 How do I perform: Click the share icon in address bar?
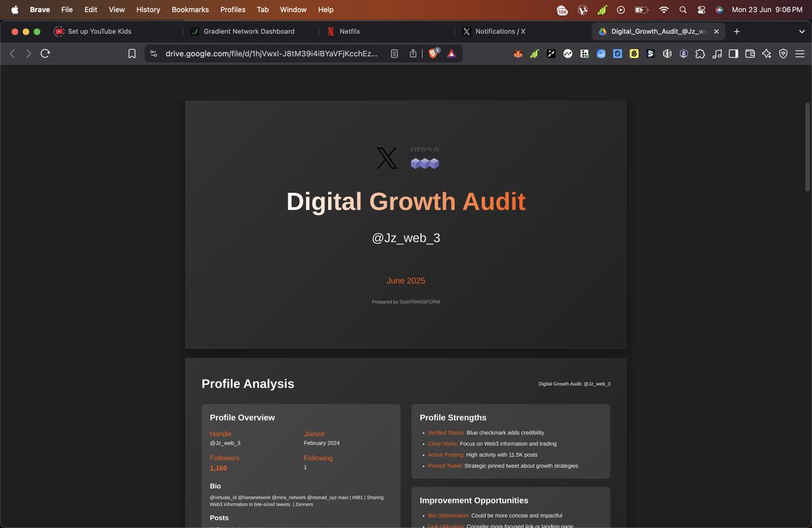point(413,53)
